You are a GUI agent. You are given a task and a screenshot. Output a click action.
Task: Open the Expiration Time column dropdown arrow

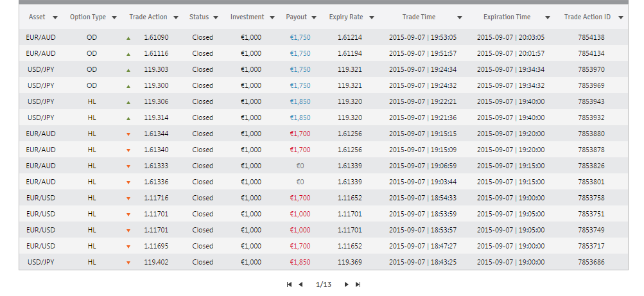coord(548,17)
